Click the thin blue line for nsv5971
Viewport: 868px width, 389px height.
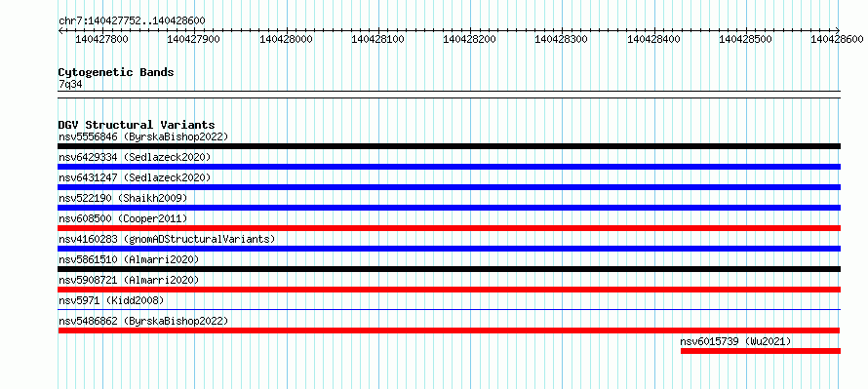point(449,310)
